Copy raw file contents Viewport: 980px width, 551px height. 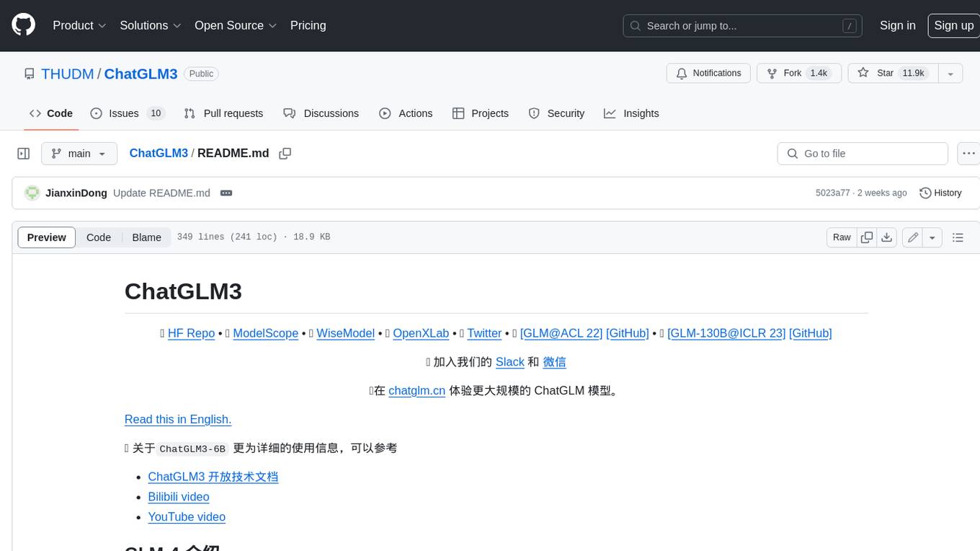pos(867,237)
